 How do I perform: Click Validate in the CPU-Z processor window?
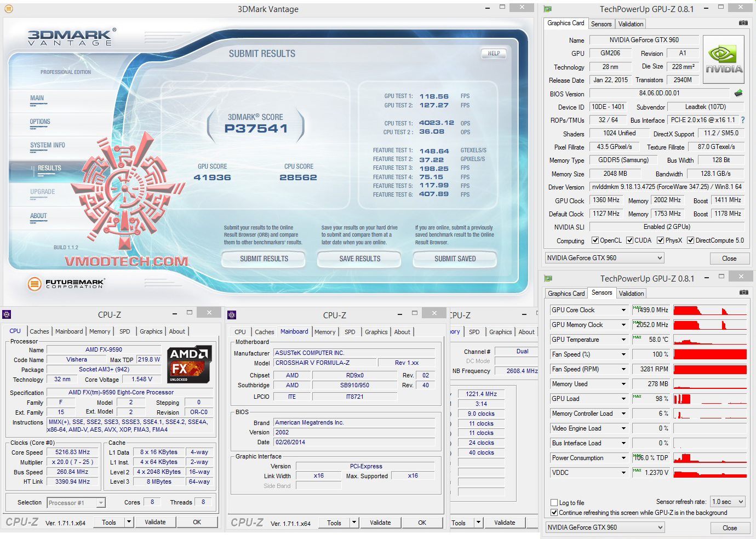point(155,522)
